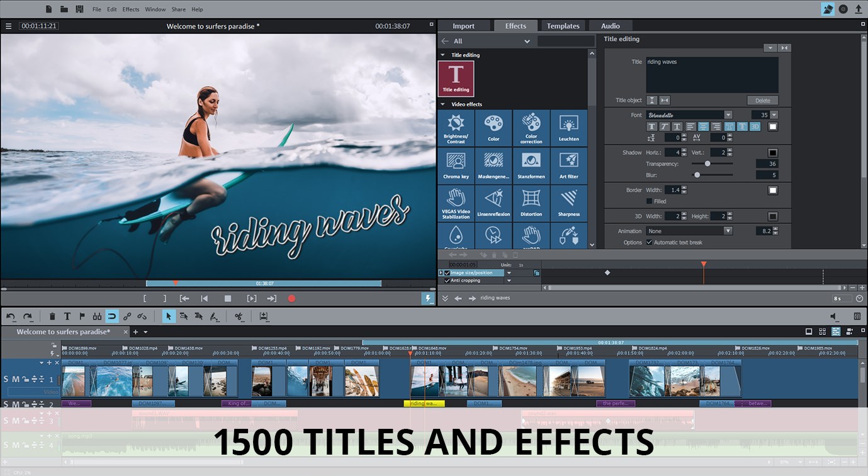This screenshot has height=476, width=868.
Task: Open the Share menu
Action: coord(178,9)
